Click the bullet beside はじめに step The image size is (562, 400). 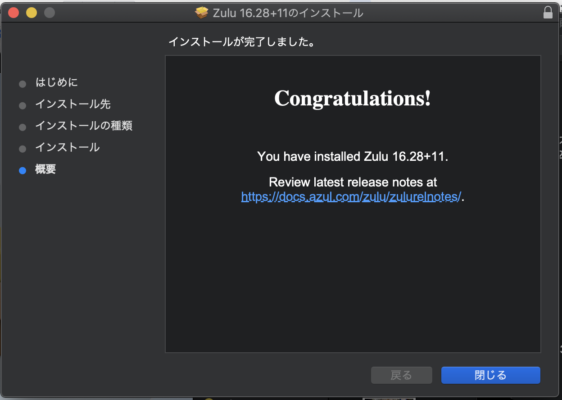pyautogui.click(x=23, y=84)
